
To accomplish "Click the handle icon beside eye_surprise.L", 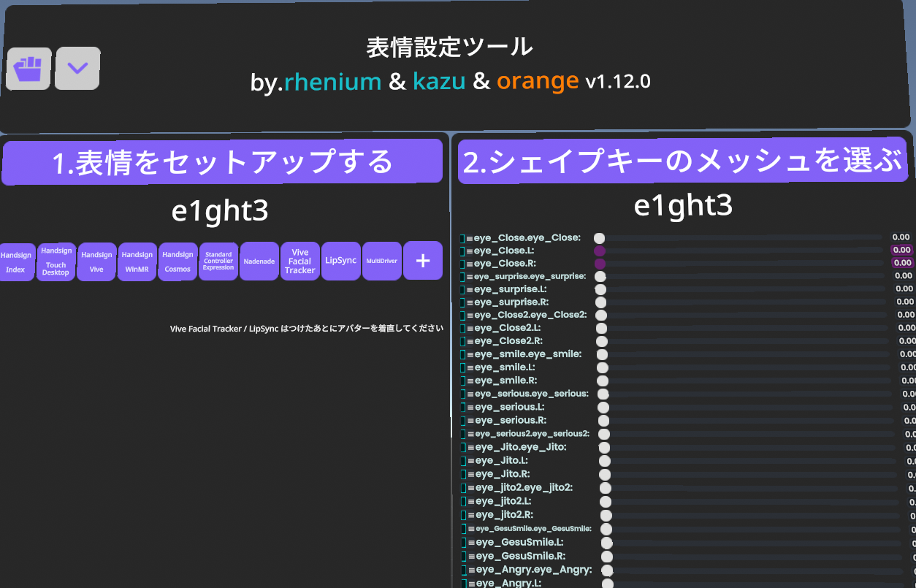I will point(470,290).
